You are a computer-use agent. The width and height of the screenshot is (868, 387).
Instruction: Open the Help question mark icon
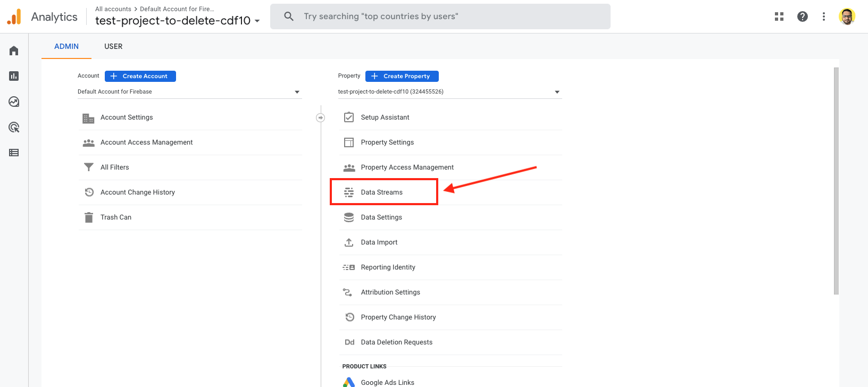pos(803,16)
